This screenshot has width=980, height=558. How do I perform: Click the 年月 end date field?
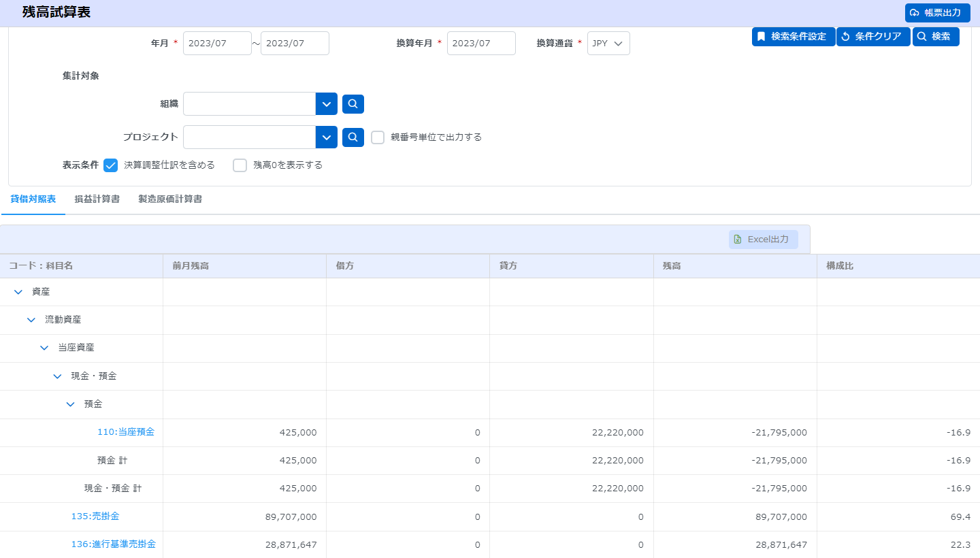point(295,44)
